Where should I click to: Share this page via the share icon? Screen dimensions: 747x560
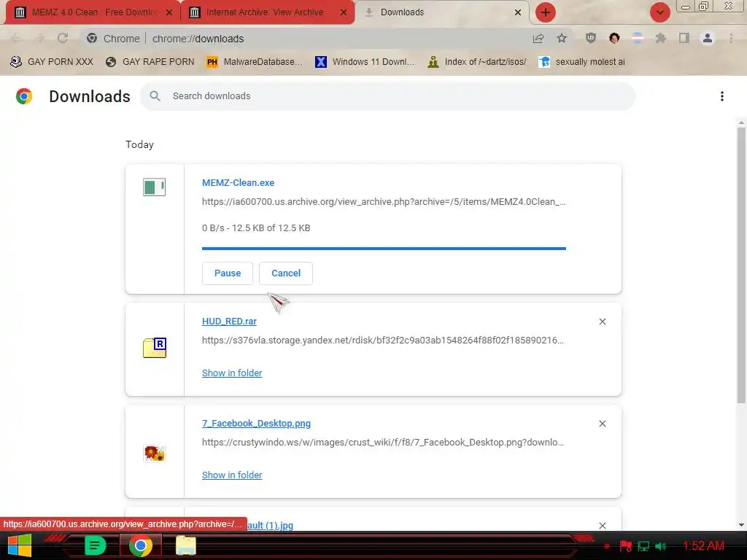[x=538, y=38]
